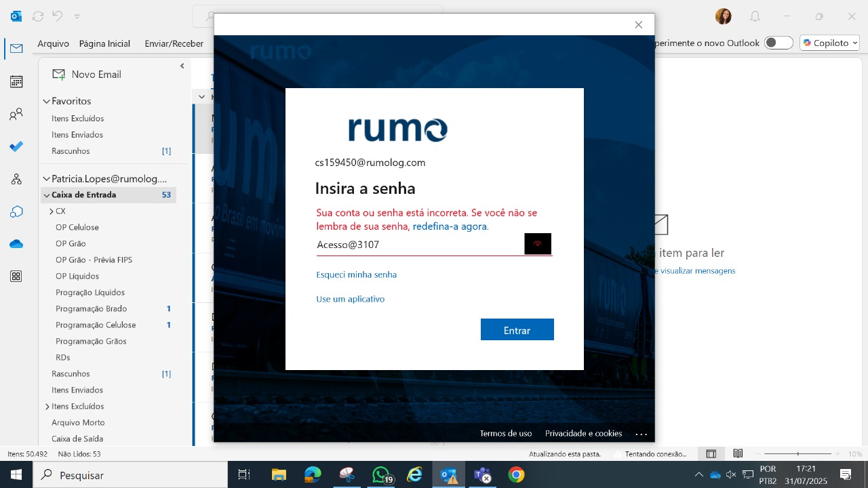The image size is (868, 488).
Task: Click the zoom in plus button
Action: [838, 453]
